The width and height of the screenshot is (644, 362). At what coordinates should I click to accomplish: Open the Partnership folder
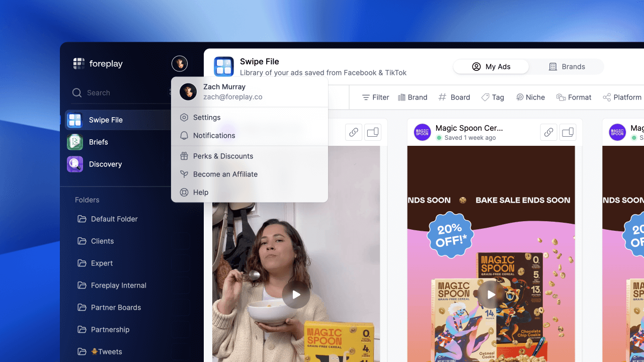point(103,330)
